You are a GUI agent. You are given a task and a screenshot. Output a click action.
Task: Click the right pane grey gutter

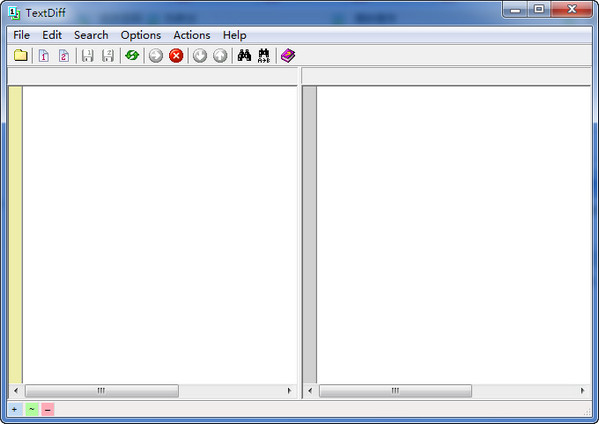tap(310, 235)
